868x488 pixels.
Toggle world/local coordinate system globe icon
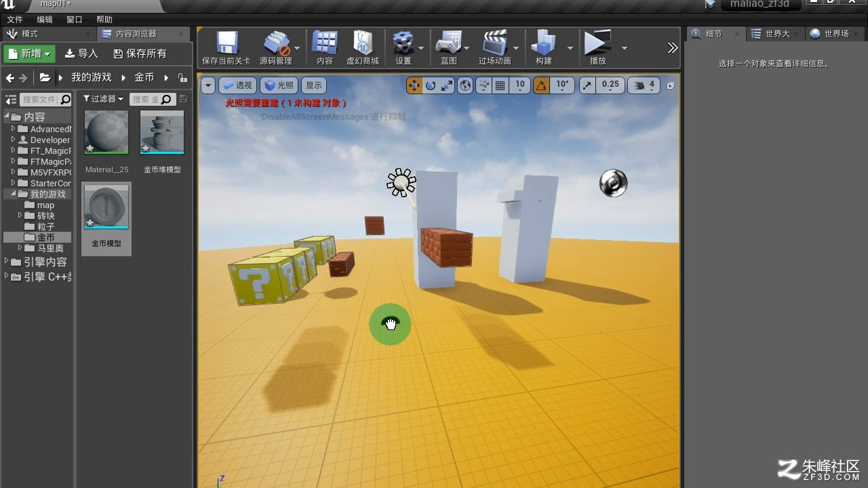(x=465, y=85)
